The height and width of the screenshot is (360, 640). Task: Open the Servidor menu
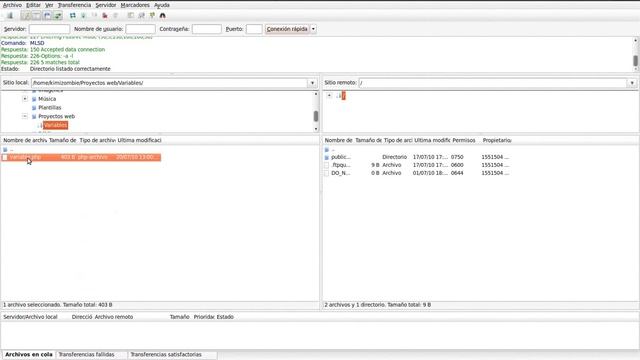[x=106, y=5]
